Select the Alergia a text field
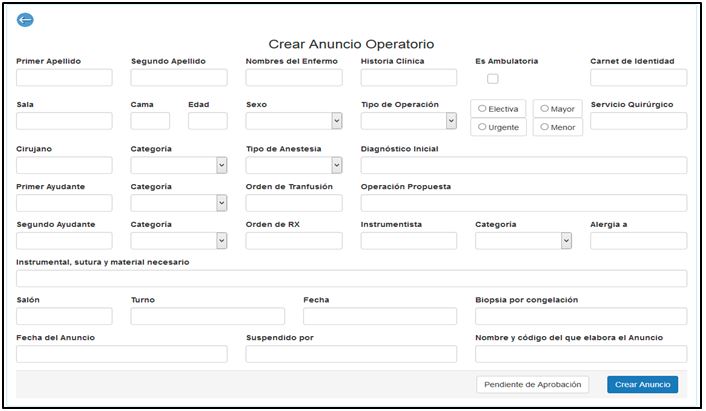706x411 pixels. point(638,240)
